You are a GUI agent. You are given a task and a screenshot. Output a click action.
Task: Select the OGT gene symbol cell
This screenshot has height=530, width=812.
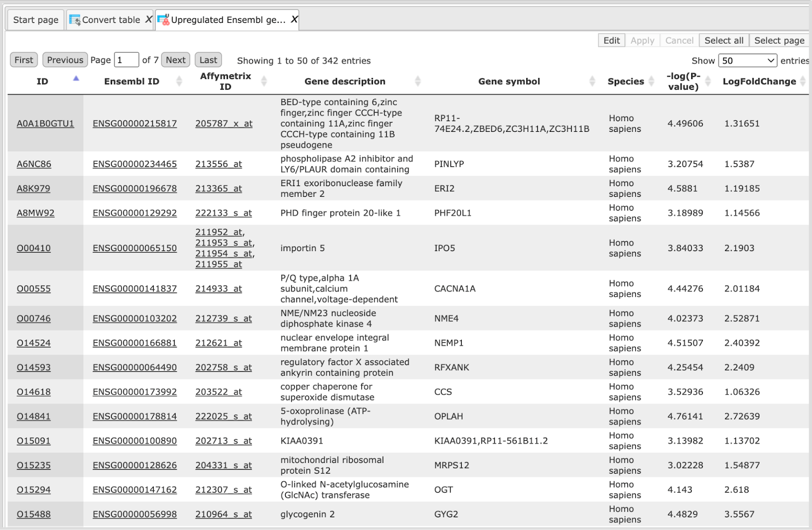[444, 490]
